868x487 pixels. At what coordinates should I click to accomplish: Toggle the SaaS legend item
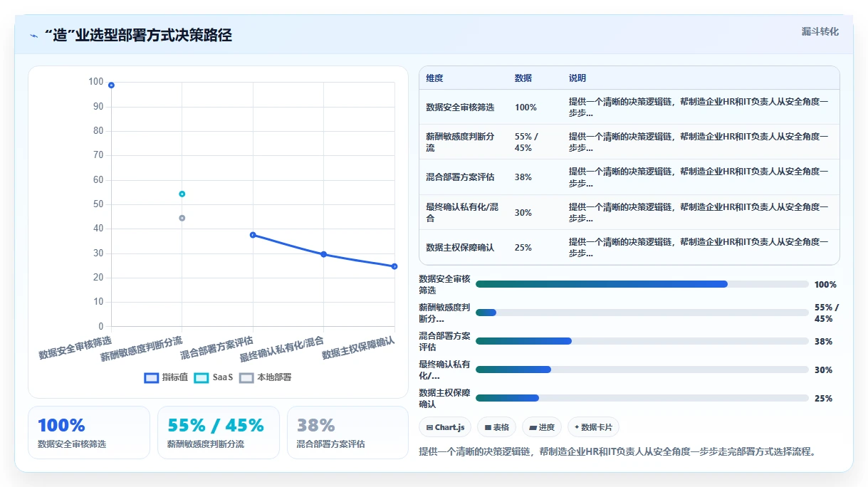click(214, 377)
